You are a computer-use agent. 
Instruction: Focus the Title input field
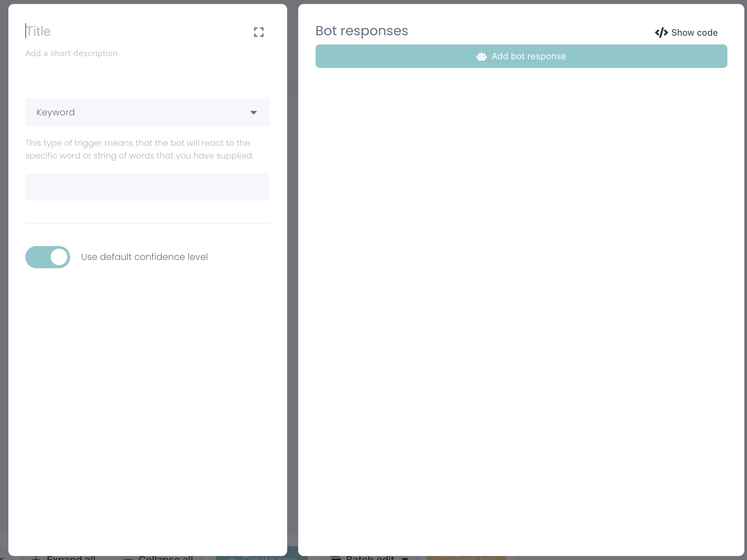[131, 31]
